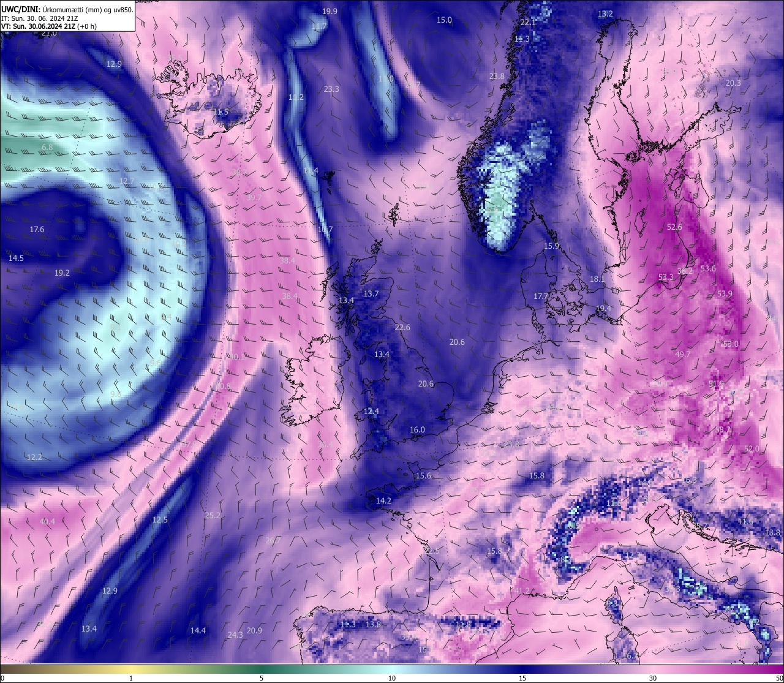
Task: Click the 30 tick on the color scale
Action: [x=653, y=678]
